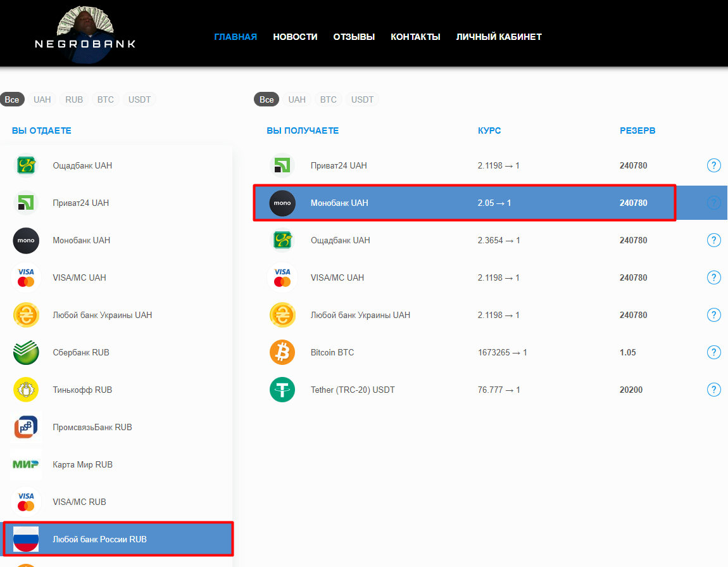Open help icon for Приват24 UAH row
Viewport: 728px width, 567px height.
click(713, 165)
